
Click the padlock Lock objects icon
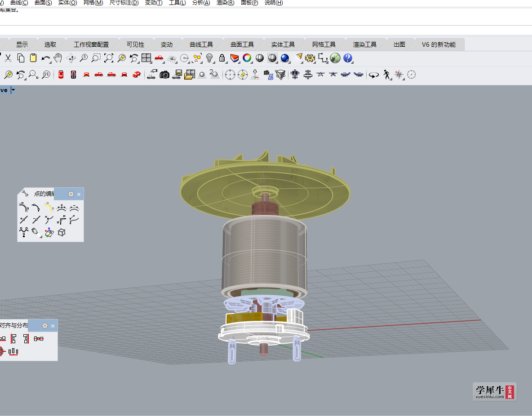222,58
